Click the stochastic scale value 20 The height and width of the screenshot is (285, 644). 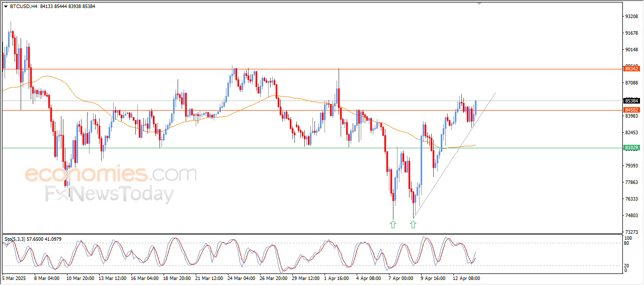click(x=627, y=265)
